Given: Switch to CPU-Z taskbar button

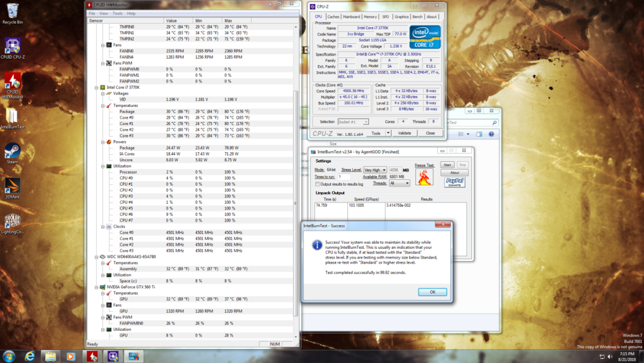Looking at the screenshot, I should point(113,356).
